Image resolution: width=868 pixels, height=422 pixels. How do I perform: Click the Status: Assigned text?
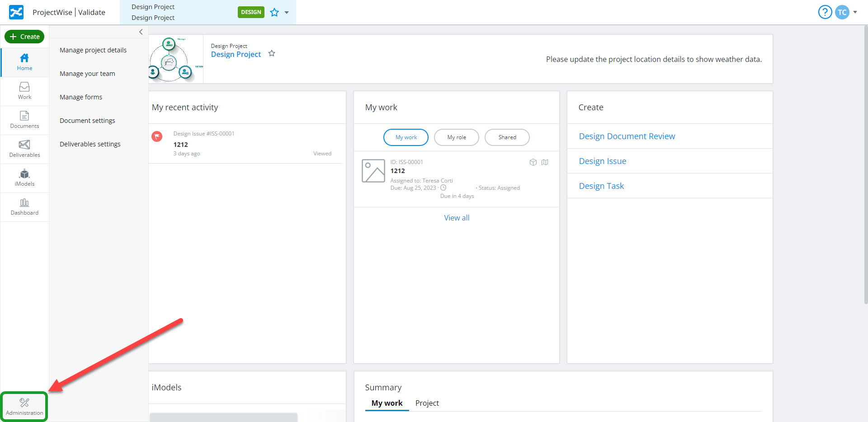(499, 188)
